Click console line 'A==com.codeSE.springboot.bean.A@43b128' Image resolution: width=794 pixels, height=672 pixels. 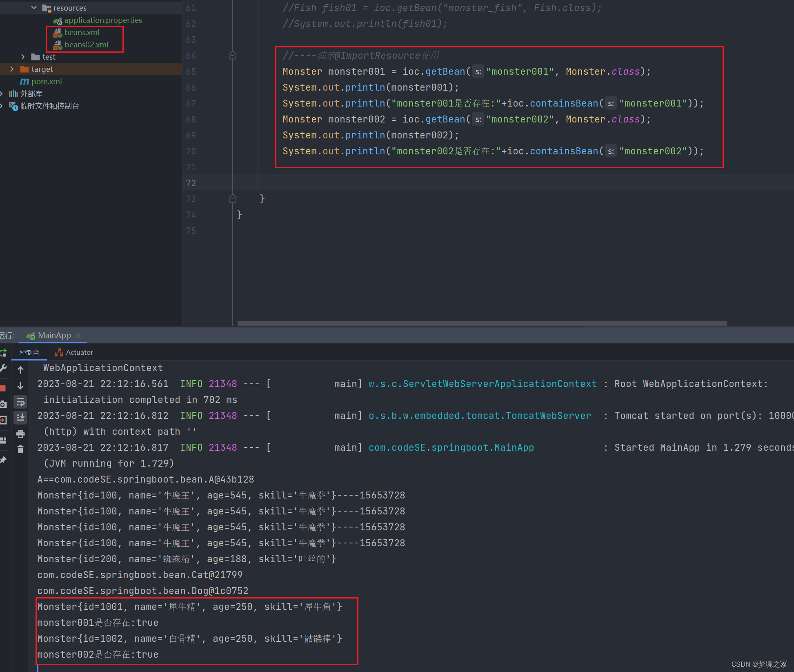[146, 479]
